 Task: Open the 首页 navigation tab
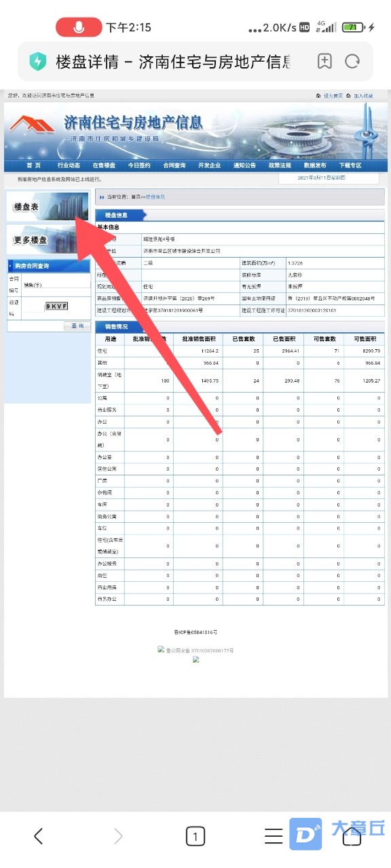tap(34, 165)
